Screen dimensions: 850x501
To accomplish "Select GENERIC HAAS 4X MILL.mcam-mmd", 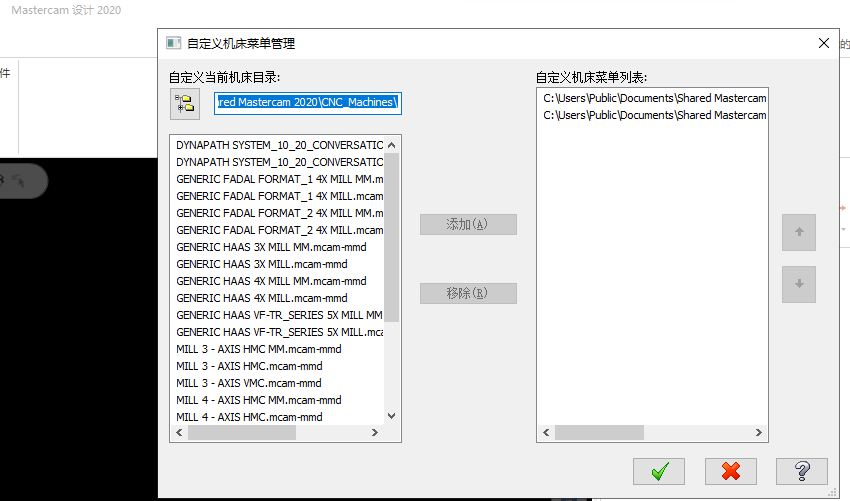I will coord(262,298).
